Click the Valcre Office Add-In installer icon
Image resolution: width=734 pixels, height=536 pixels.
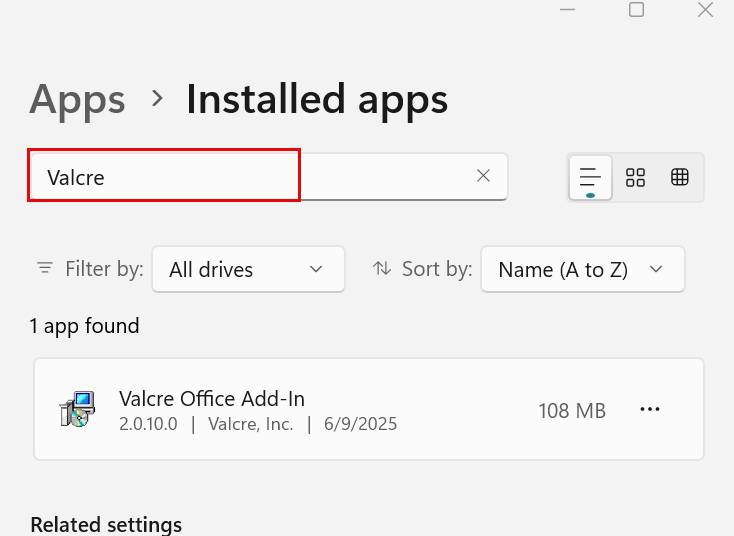[77, 409]
